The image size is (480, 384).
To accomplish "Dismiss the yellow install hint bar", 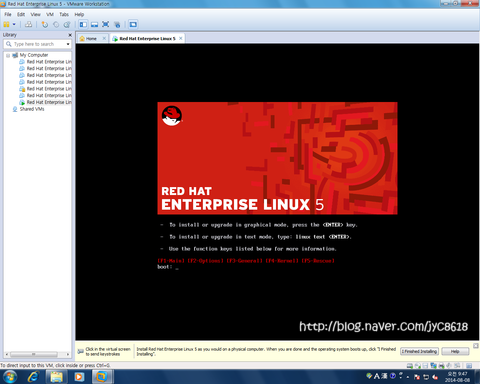I will click(476, 346).
